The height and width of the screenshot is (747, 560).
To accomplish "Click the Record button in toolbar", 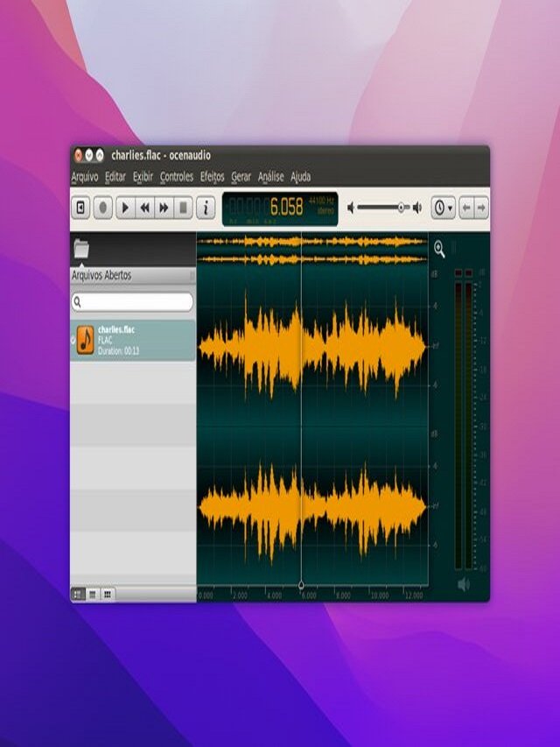I will coord(102,208).
